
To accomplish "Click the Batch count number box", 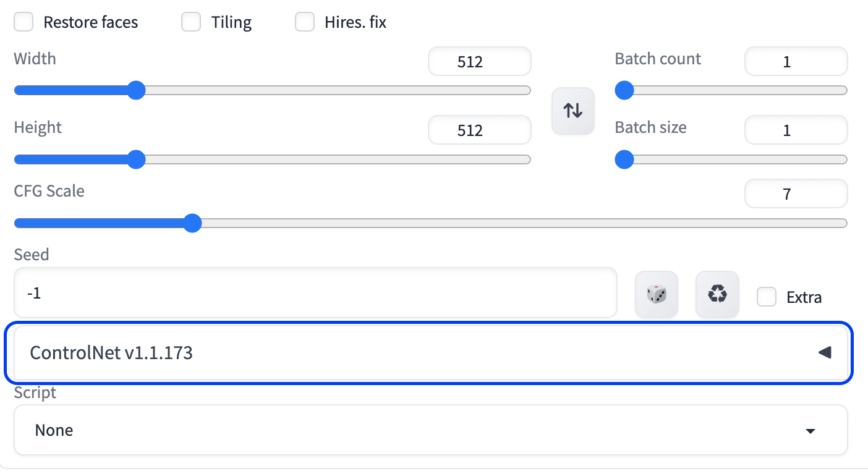I will coord(796,62).
